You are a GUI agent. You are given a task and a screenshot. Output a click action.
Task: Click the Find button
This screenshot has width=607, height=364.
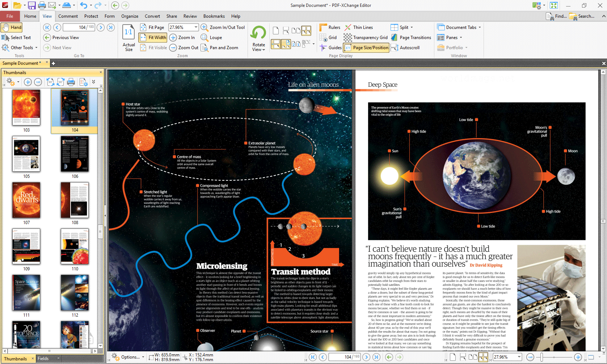[557, 16]
